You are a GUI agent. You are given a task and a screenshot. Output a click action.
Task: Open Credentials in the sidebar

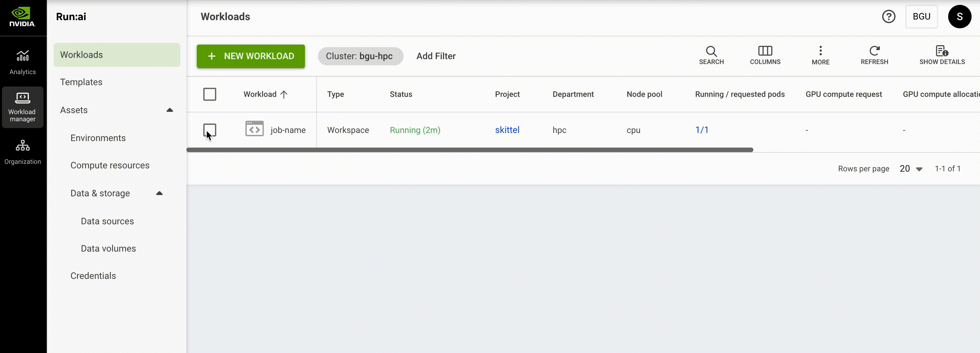tap(93, 276)
